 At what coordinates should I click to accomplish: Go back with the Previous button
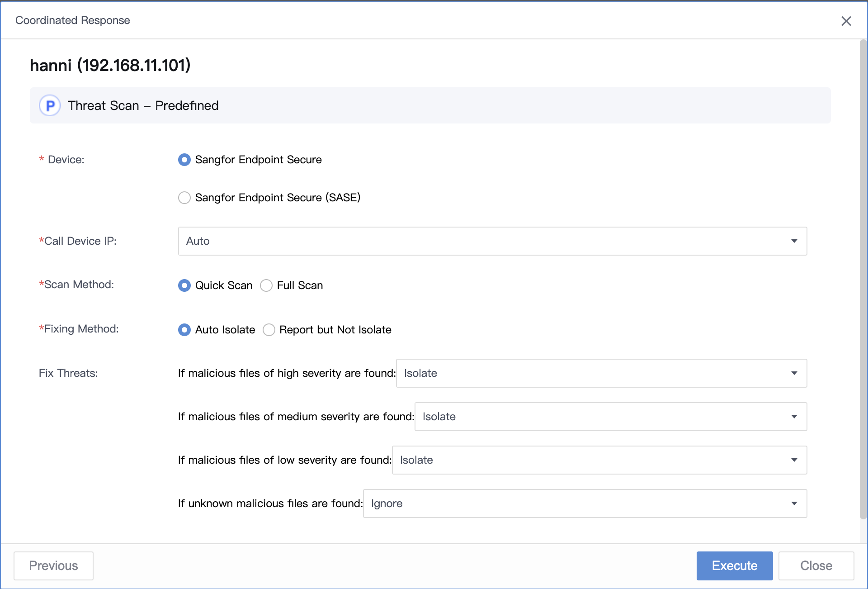(x=53, y=565)
